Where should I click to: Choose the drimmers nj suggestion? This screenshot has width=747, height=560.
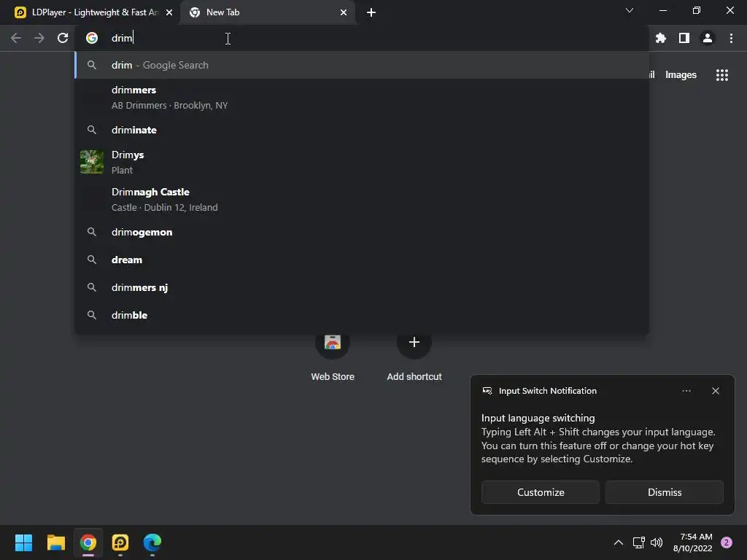[x=362, y=287]
